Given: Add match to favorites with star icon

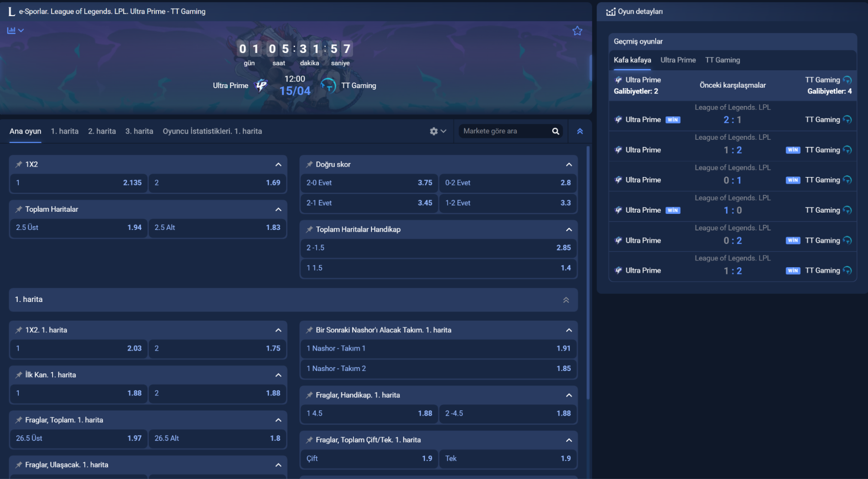Looking at the screenshot, I should coord(577,31).
